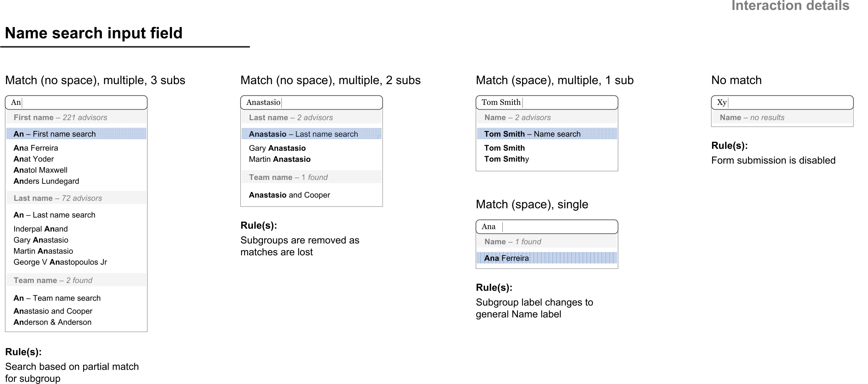Click the "Ana" search input field
The height and width of the screenshot is (384, 868).
[546, 227]
